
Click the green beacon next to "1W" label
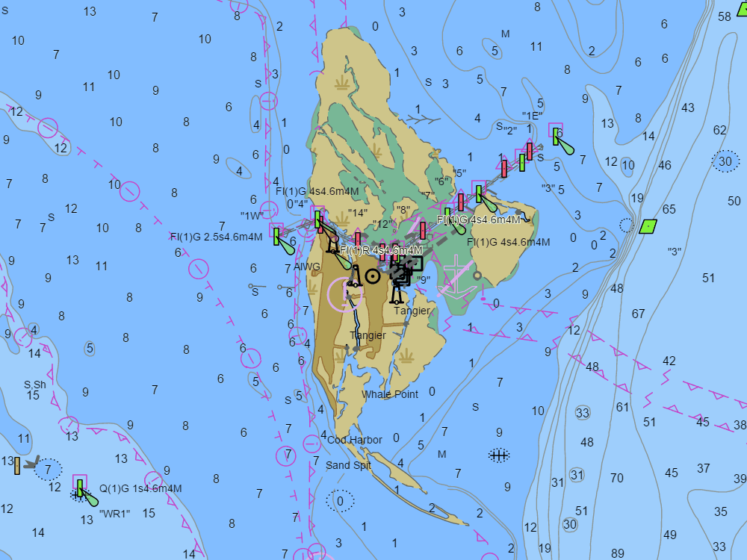pyautogui.click(x=276, y=236)
